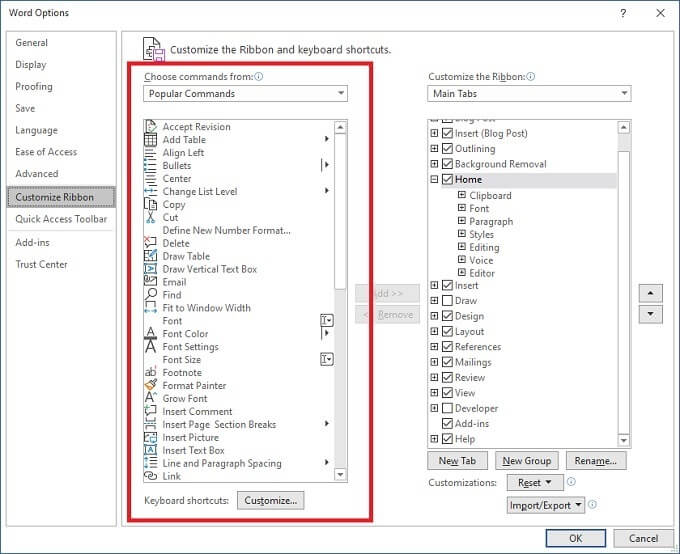
Task: Click the Font Color icon
Action: pos(150,334)
